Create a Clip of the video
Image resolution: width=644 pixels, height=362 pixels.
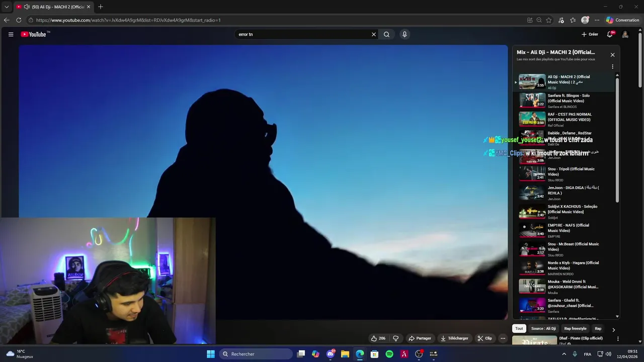click(x=485, y=338)
